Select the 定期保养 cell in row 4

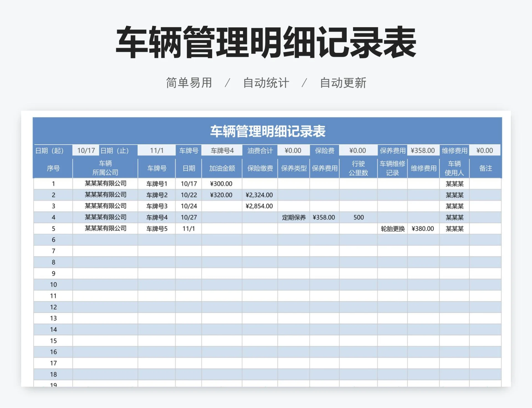294,217
